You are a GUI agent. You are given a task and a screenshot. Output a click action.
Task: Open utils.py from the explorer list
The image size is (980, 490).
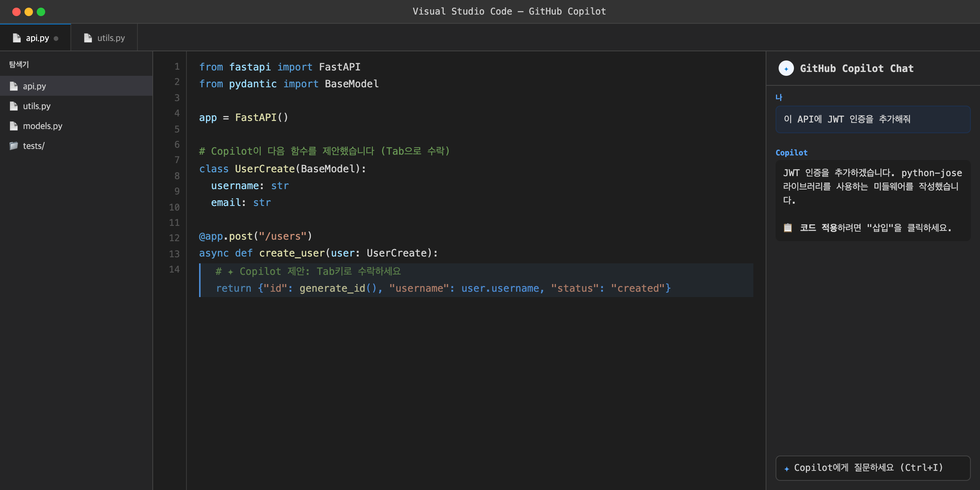[x=77, y=106]
